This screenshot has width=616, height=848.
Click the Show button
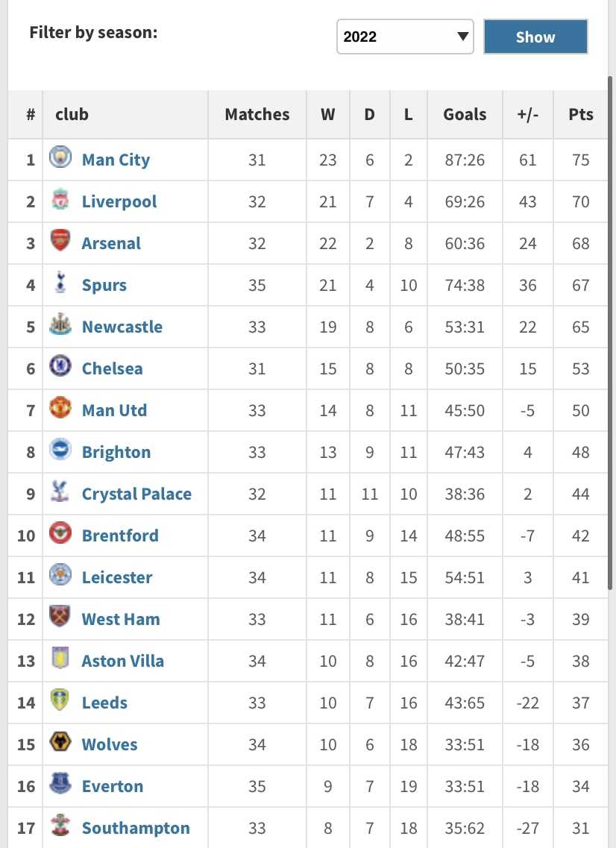coord(535,37)
